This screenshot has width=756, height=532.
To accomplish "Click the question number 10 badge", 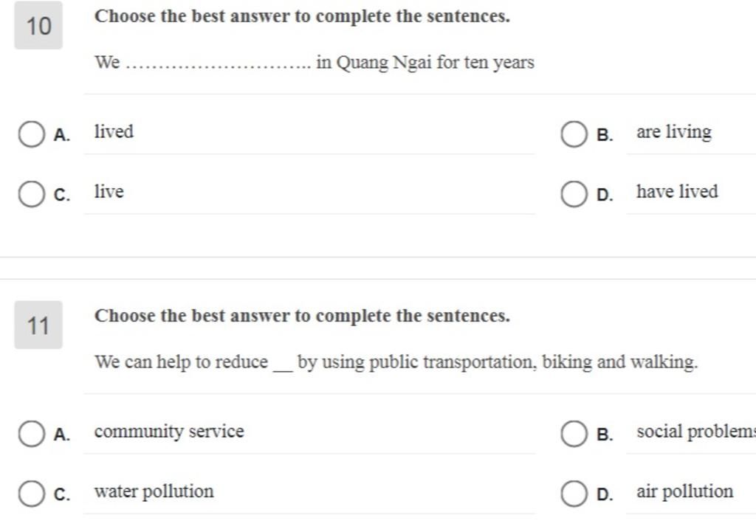I will point(38,26).
